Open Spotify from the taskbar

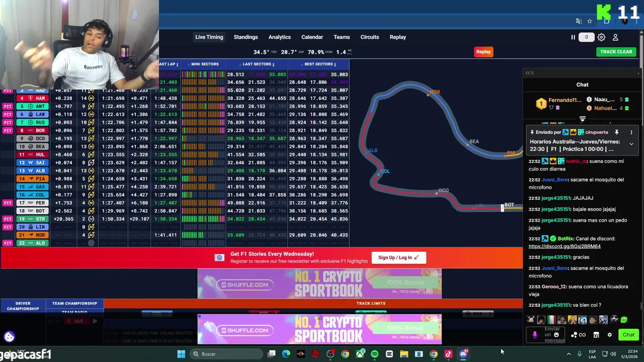[374, 354]
